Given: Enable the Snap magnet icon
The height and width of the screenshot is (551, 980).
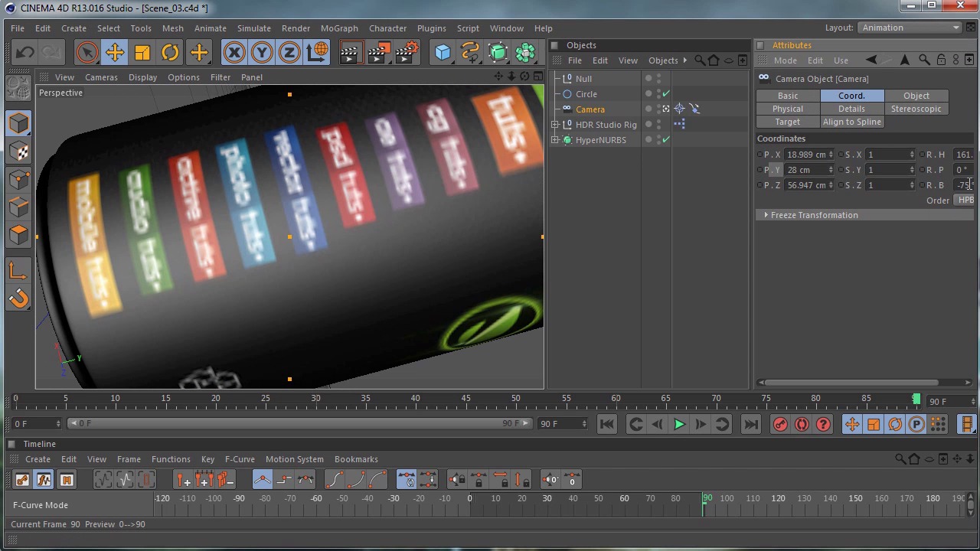Looking at the screenshot, I should 19,298.
